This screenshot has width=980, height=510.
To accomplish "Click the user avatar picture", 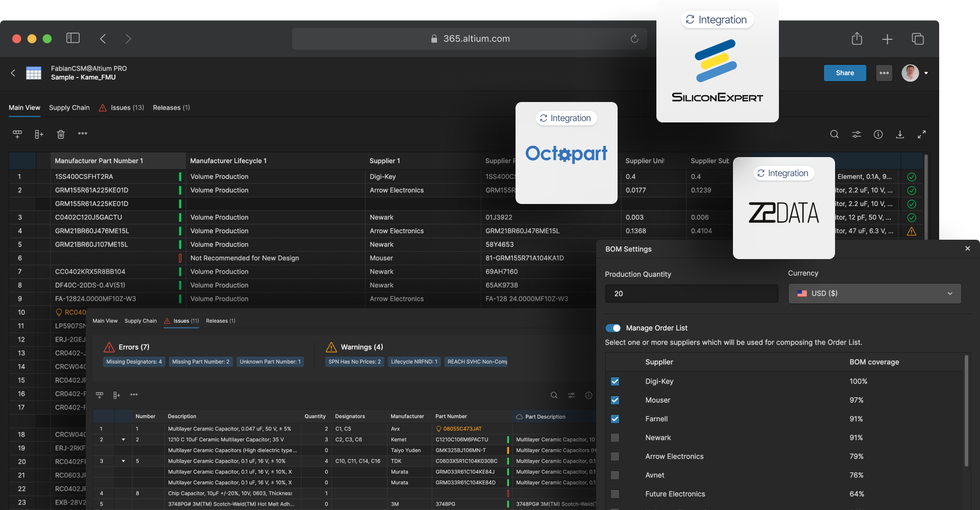I will coord(910,73).
